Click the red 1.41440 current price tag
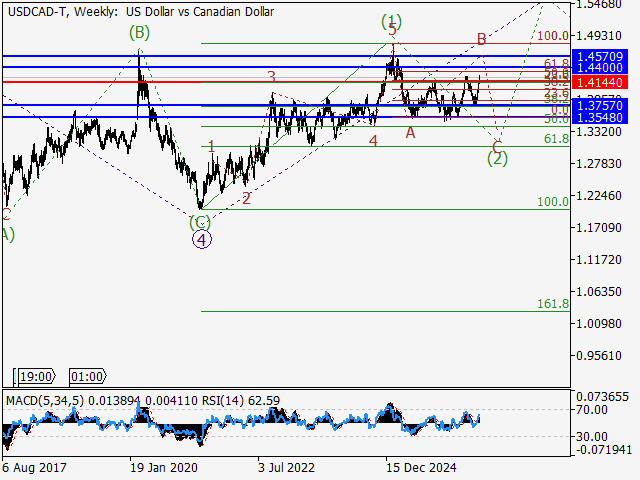 (600, 82)
